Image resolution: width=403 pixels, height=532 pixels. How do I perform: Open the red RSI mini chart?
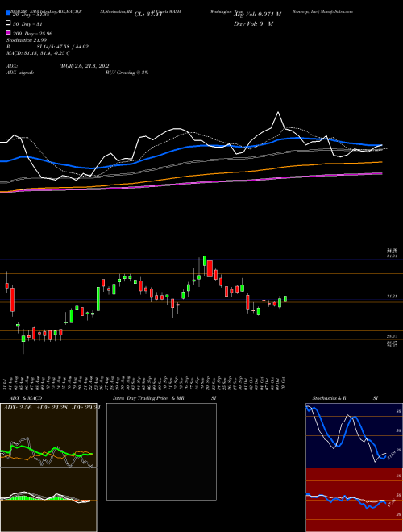pos(354,500)
